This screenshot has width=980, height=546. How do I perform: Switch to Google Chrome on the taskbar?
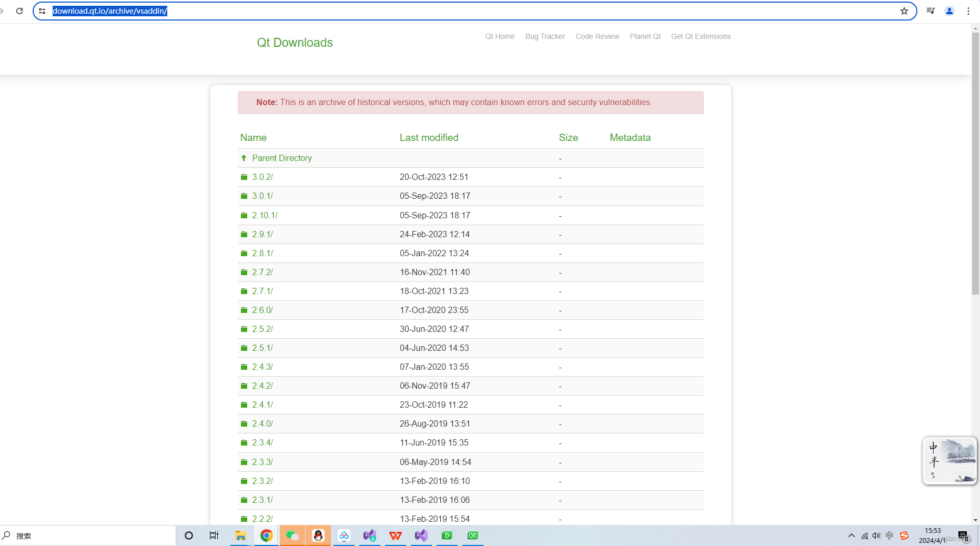pyautogui.click(x=267, y=535)
